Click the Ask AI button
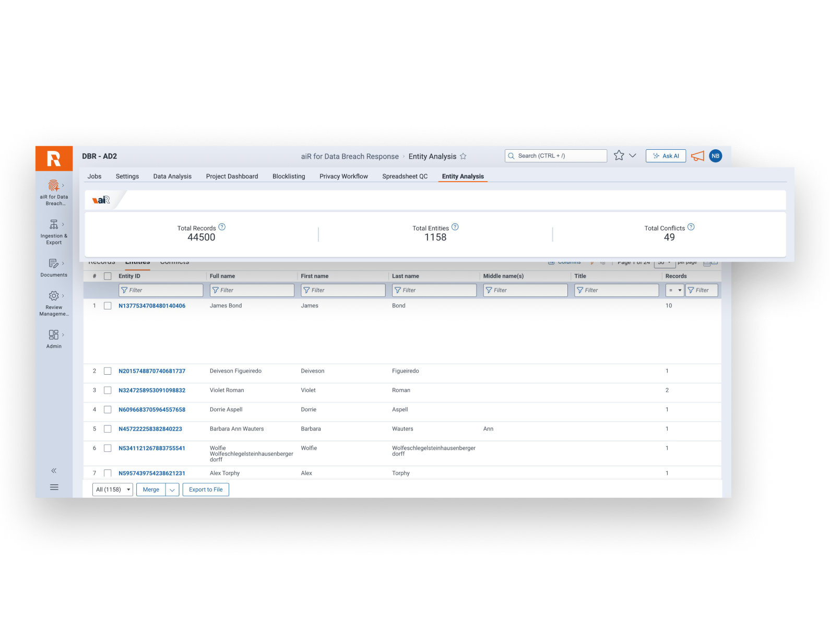Image resolution: width=830 pixels, height=644 pixels. click(666, 156)
